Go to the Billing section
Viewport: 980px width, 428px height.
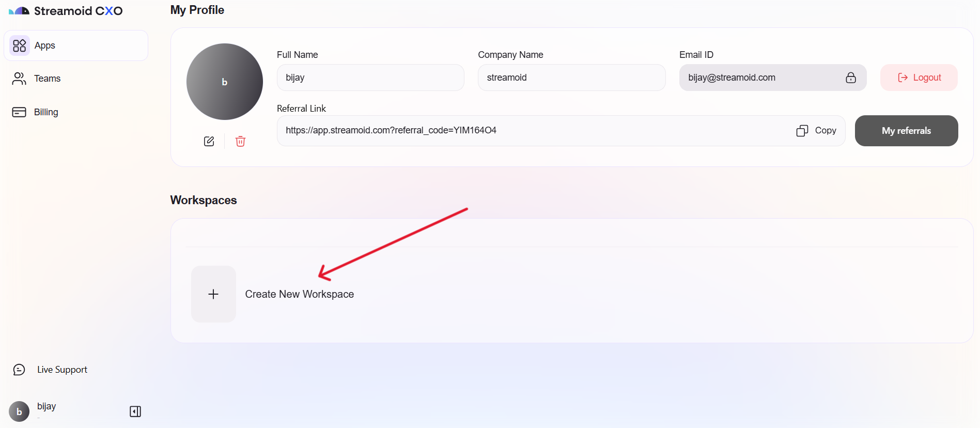coord(46,112)
